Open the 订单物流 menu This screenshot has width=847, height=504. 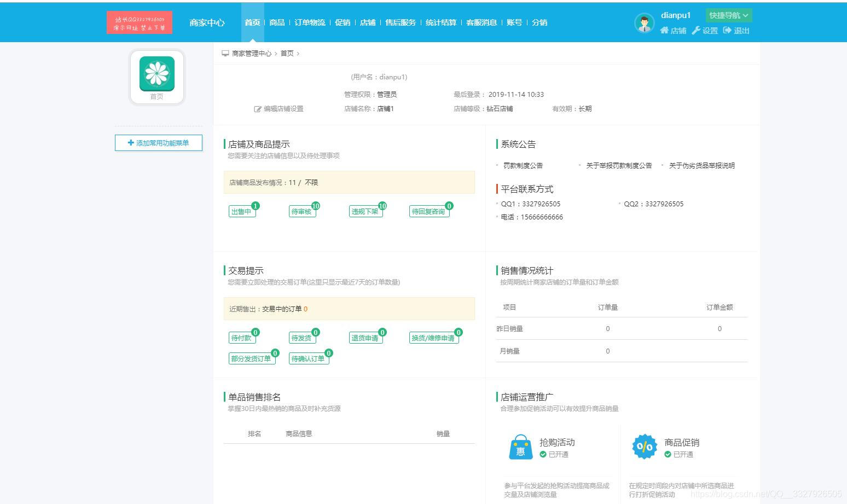click(310, 22)
